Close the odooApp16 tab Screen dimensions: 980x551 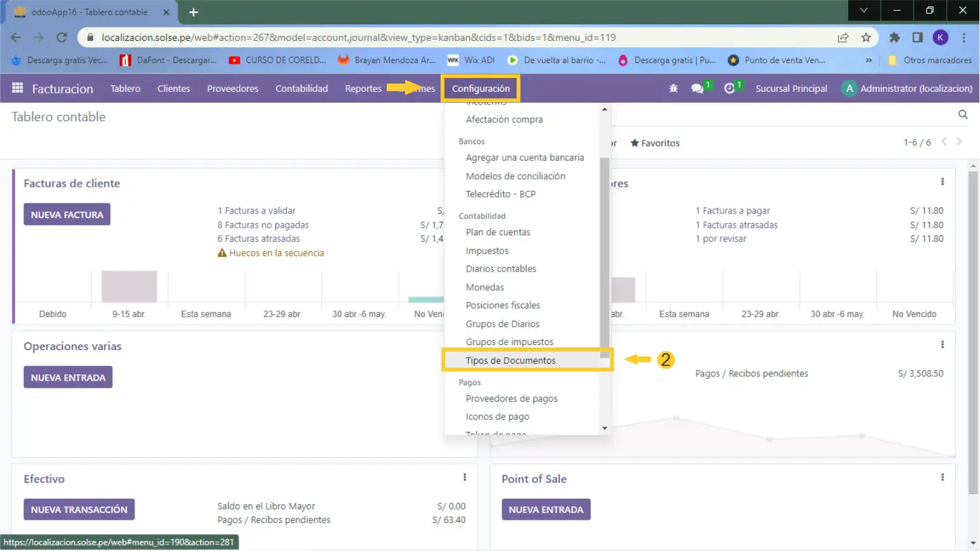pyautogui.click(x=166, y=12)
